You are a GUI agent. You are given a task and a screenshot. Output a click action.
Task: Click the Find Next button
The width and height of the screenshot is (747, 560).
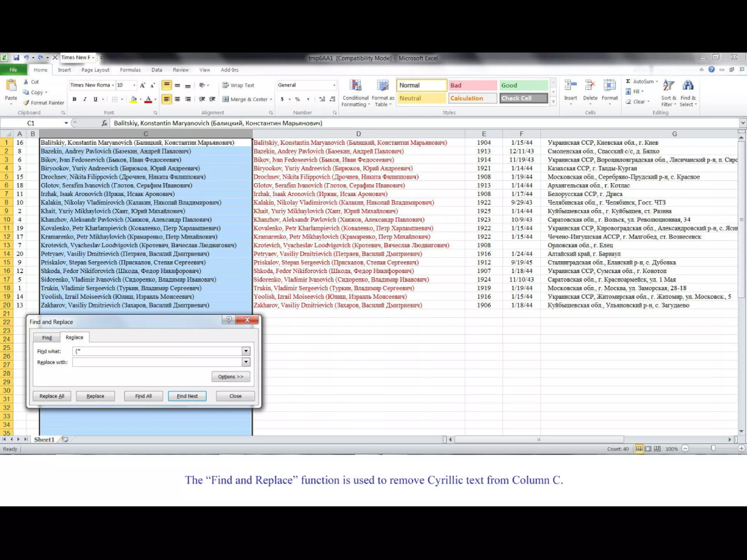187,396
